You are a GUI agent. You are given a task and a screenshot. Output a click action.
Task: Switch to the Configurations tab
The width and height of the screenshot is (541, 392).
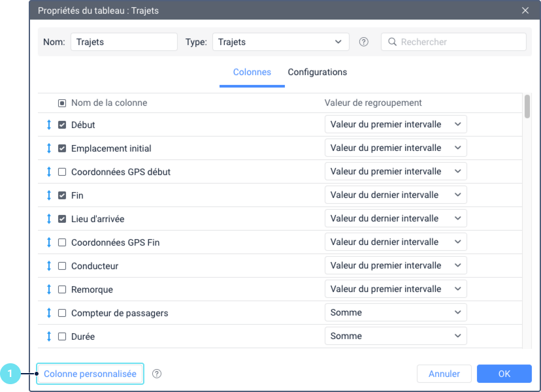(318, 72)
